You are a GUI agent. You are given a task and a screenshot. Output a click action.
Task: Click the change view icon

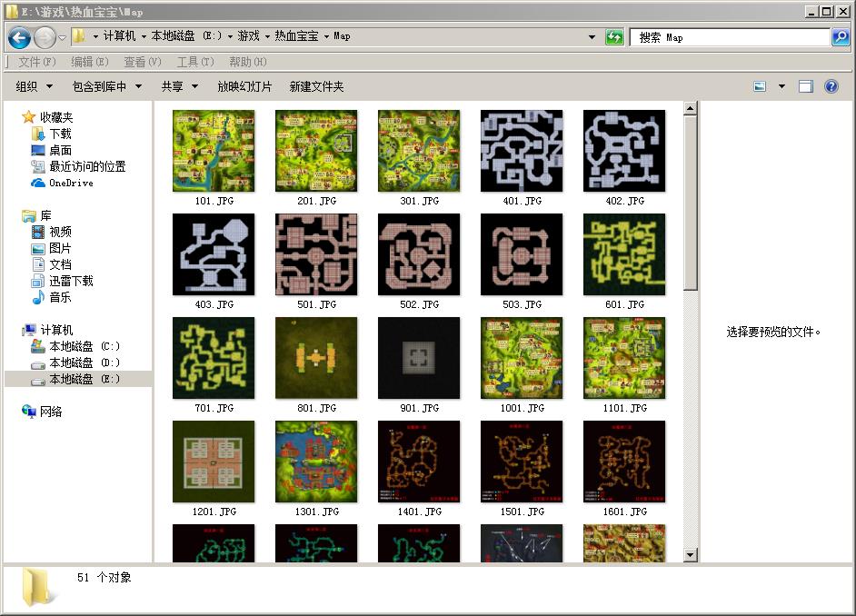coord(760,86)
